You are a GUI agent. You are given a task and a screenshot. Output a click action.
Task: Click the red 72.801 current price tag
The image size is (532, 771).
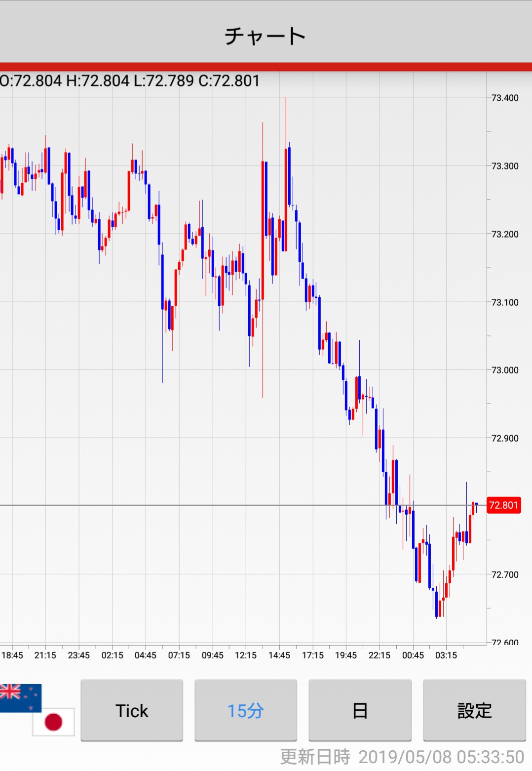click(x=503, y=505)
